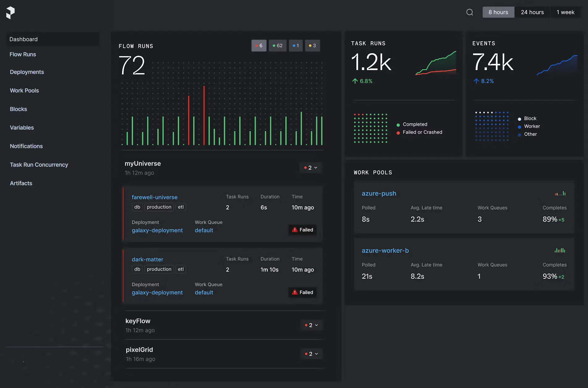588x388 pixels.
Task: Switch to the 24 hours time range tab
Action: (532, 12)
